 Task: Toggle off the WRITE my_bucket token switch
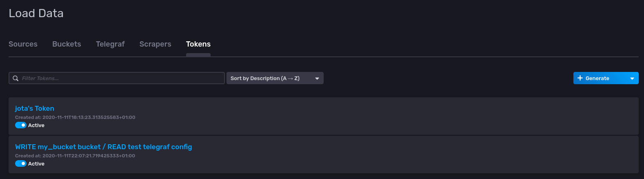(21, 163)
